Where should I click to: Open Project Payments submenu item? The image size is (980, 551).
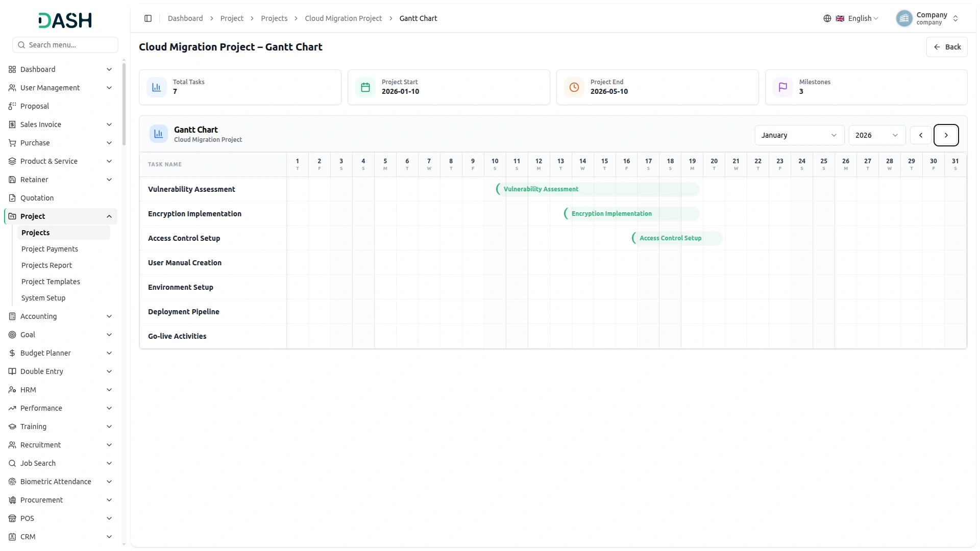click(64, 249)
